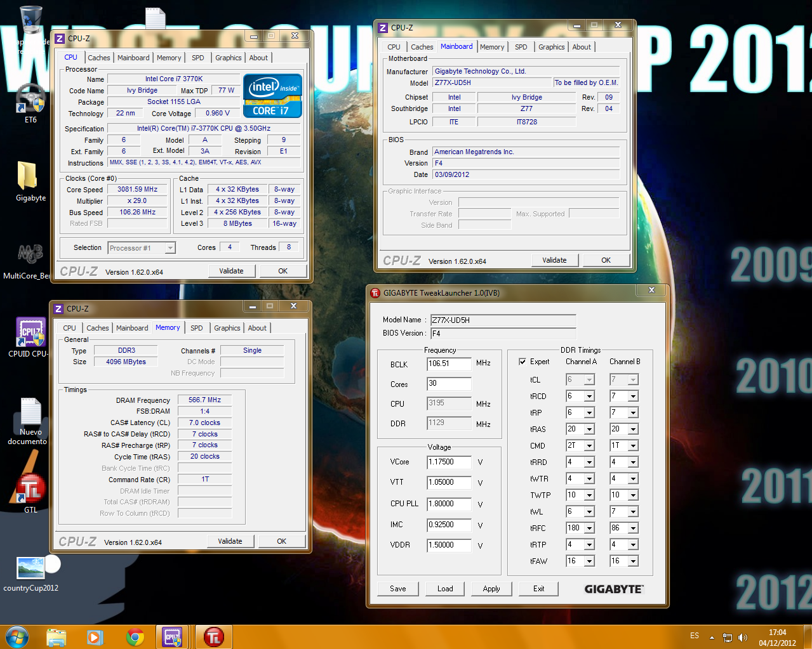Select GIGABYTE TweakLauncher taskbar button
Screen dimensions: 812x649
click(213, 637)
